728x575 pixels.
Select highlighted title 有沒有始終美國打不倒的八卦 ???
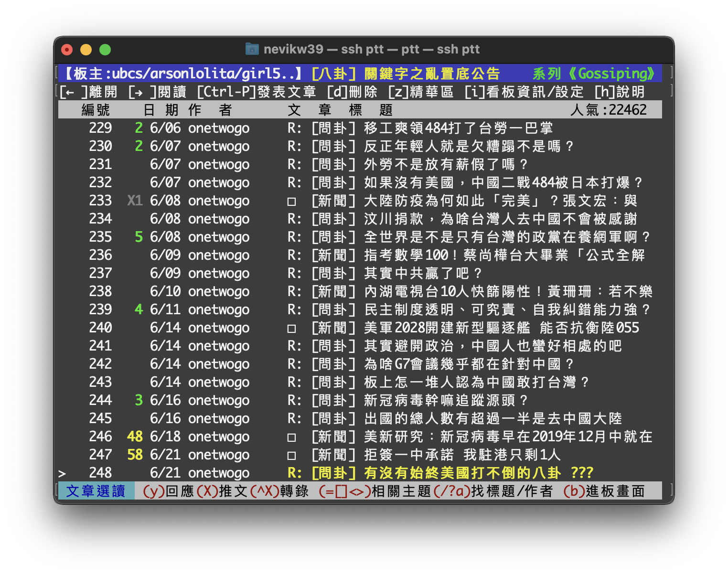pyautogui.click(x=479, y=473)
